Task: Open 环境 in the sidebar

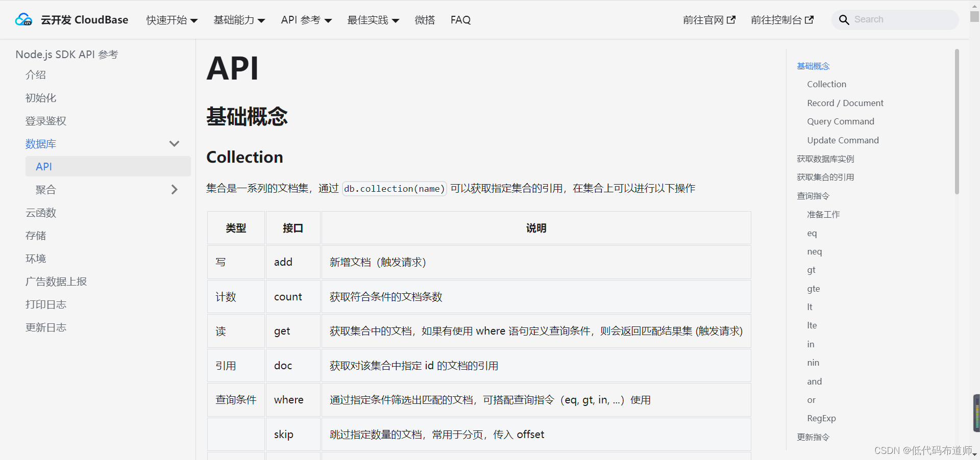Action: (36, 259)
